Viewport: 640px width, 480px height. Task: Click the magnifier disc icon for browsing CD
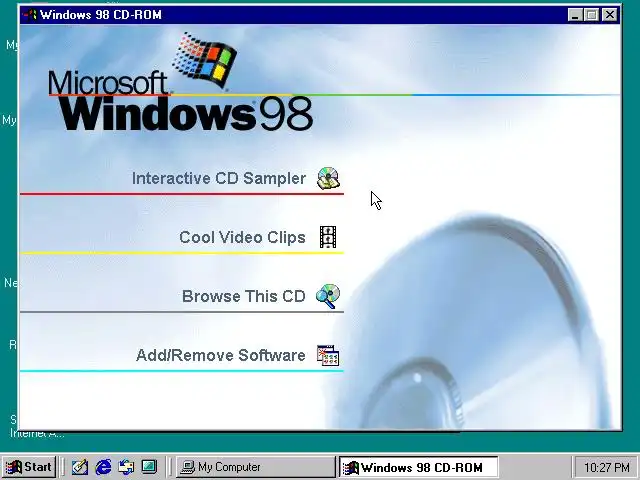(x=328, y=296)
